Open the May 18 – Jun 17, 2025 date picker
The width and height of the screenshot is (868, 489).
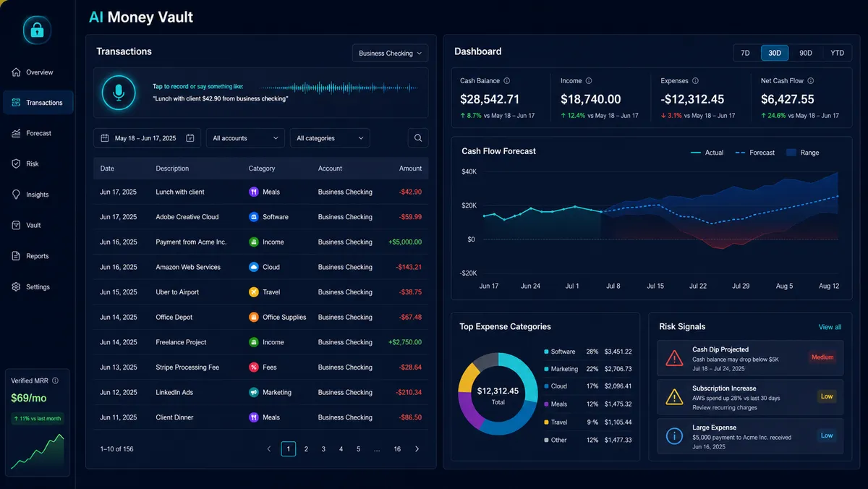148,138
